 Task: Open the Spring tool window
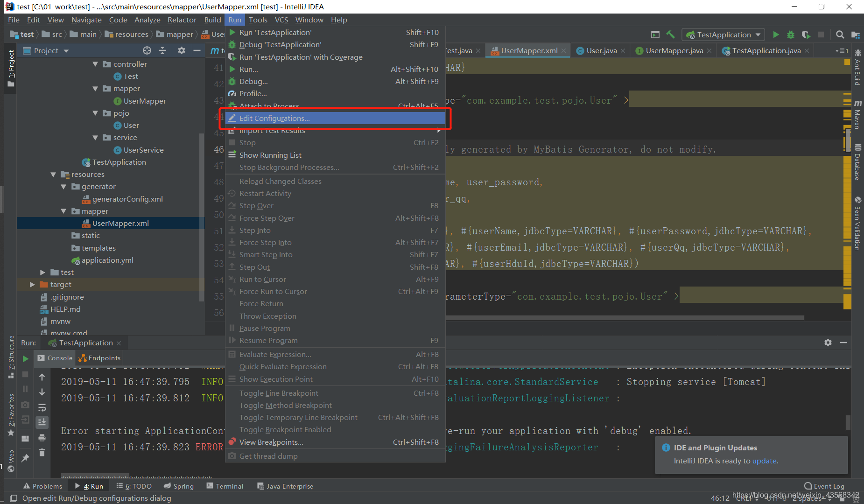178,486
